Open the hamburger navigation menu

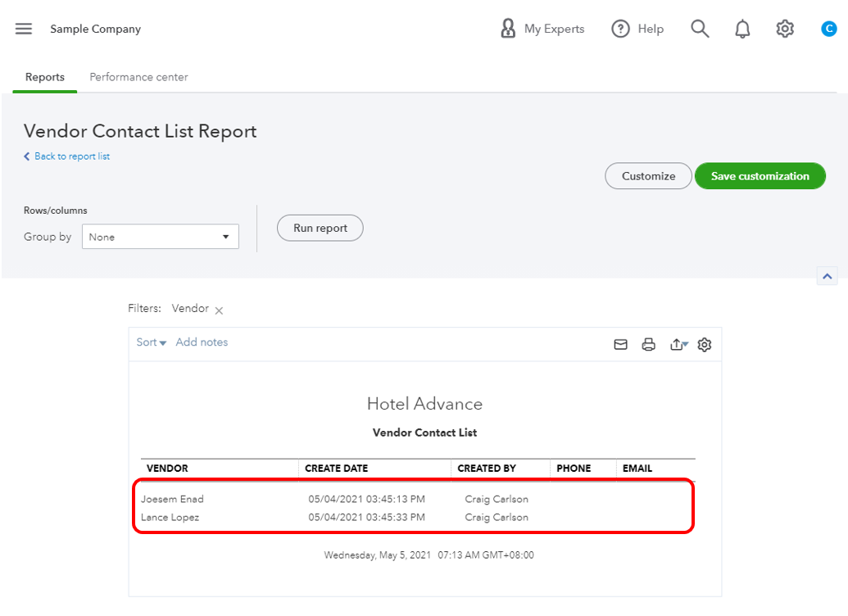pyautogui.click(x=23, y=28)
